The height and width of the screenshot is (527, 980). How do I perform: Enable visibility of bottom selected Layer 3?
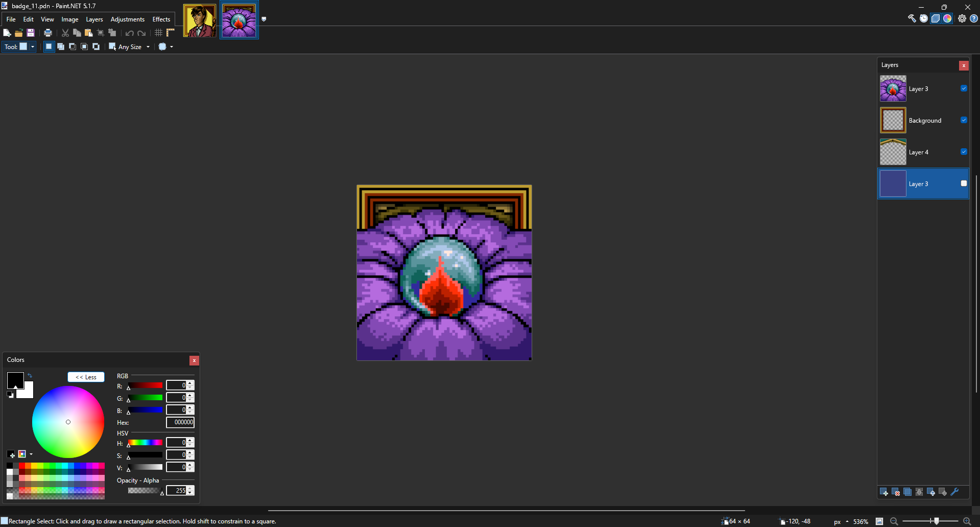[x=964, y=184]
